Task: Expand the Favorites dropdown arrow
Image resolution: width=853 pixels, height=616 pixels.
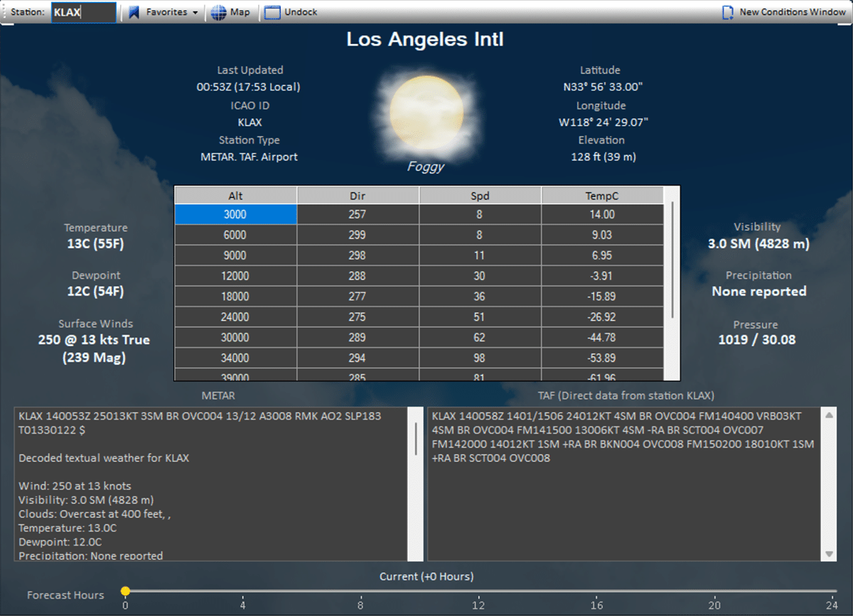Action: coord(195,13)
